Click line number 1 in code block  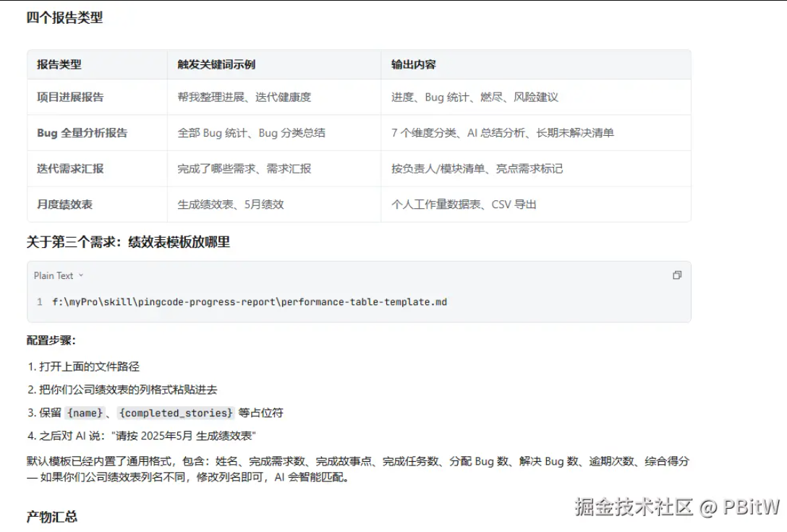[x=40, y=302]
